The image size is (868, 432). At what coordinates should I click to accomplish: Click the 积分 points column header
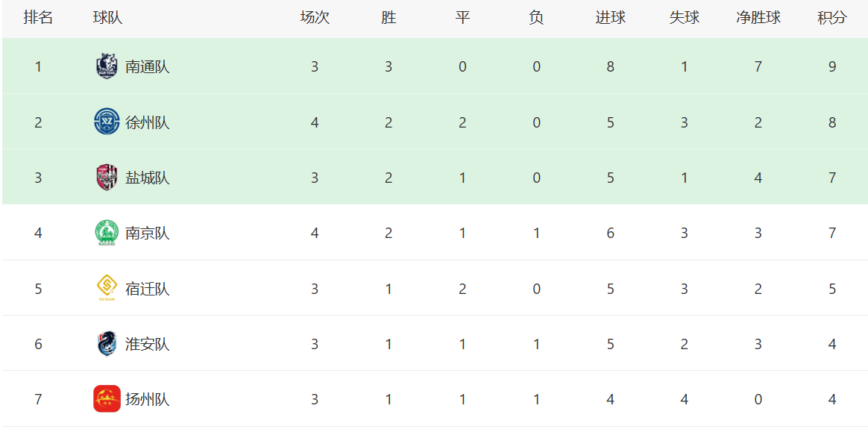point(832,18)
